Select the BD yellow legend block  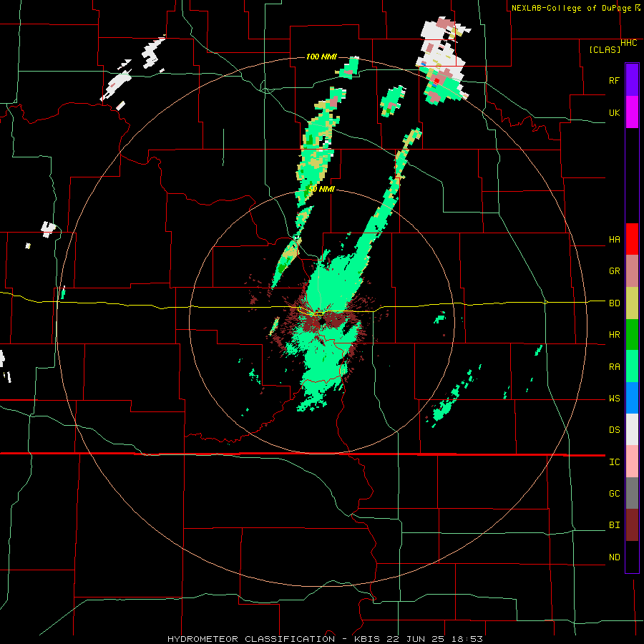pyautogui.click(x=632, y=303)
